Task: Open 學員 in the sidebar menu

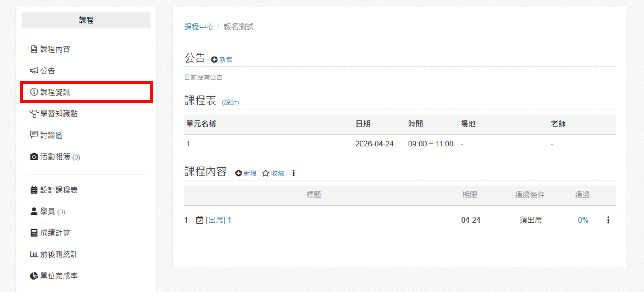Action: [48, 212]
